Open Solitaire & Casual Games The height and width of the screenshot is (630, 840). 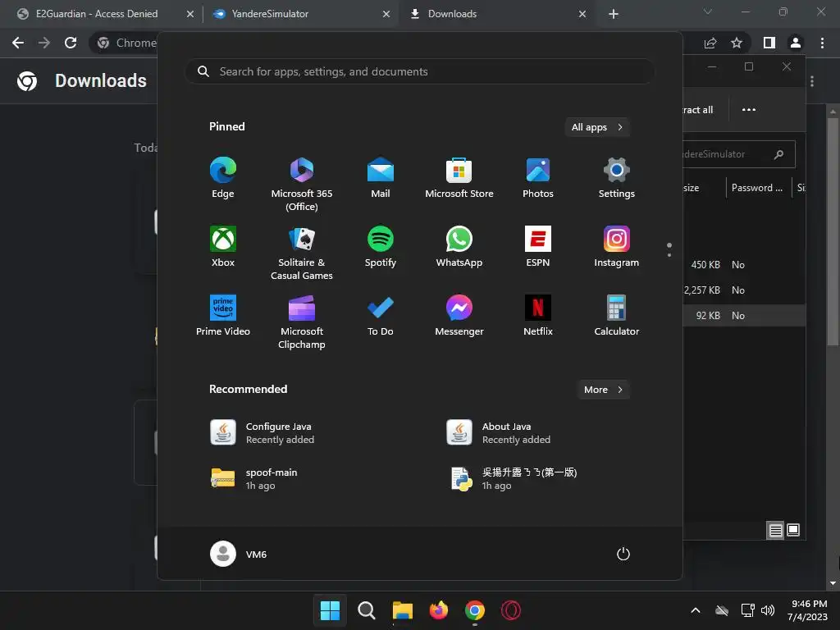[x=302, y=253]
